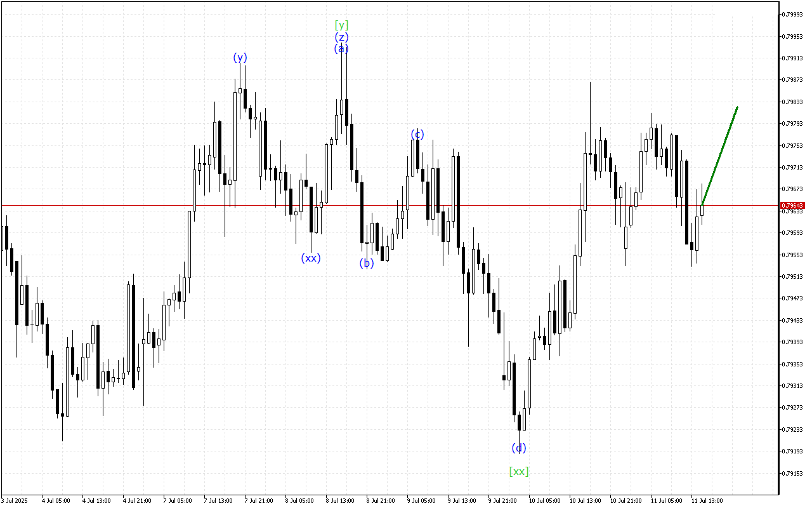The image size is (812, 508).
Task: Select the green [y] wave label
Action: pyautogui.click(x=341, y=25)
